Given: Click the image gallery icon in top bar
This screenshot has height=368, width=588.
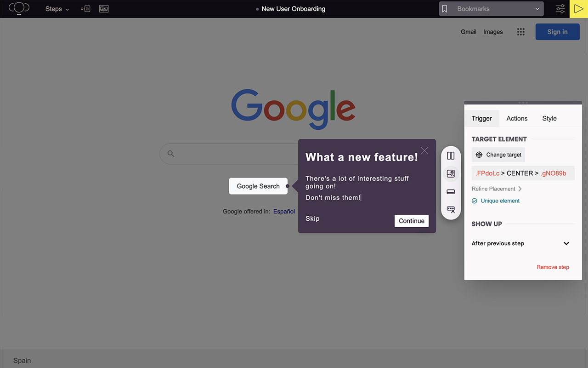Looking at the screenshot, I should tap(104, 9).
